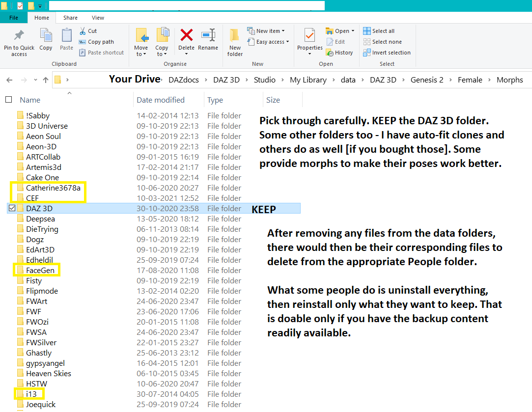This screenshot has width=532, height=412.
Task: Click quick access toolbar new folder icon
Action: [x=30, y=6]
